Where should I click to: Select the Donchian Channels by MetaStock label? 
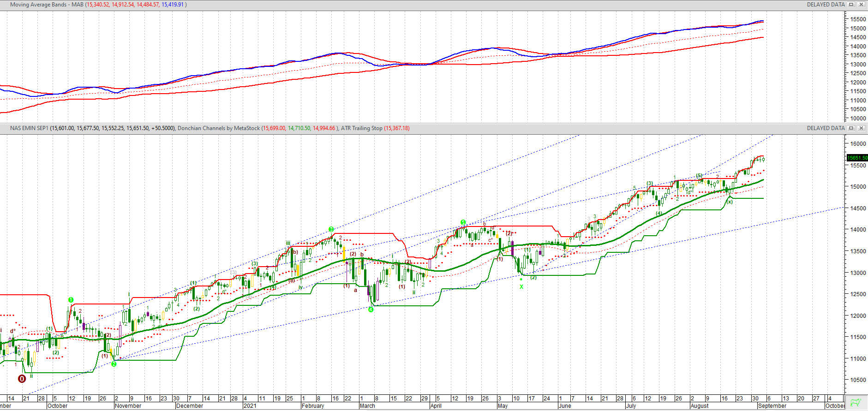[218, 128]
